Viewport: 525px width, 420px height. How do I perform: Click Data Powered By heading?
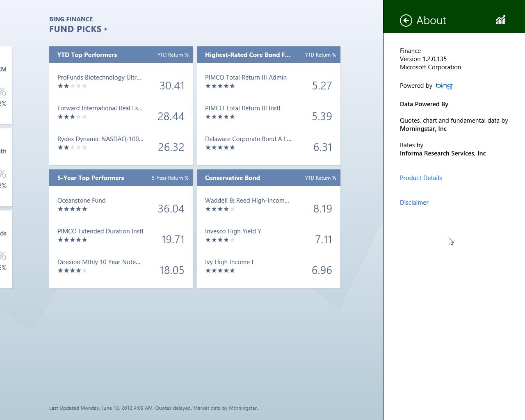pyautogui.click(x=424, y=104)
